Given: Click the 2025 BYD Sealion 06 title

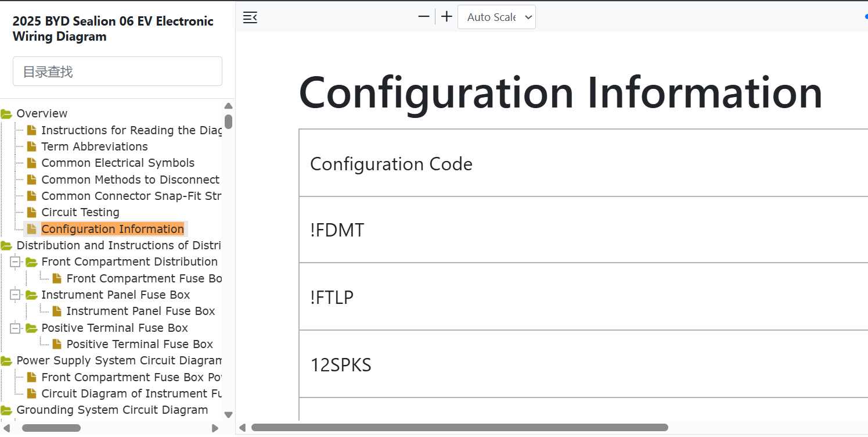Looking at the screenshot, I should point(113,28).
